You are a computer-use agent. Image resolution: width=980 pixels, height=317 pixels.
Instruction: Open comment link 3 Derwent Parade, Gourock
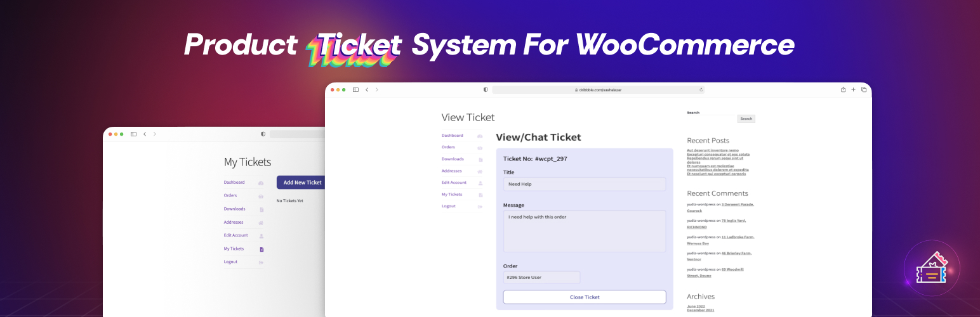pos(720,207)
